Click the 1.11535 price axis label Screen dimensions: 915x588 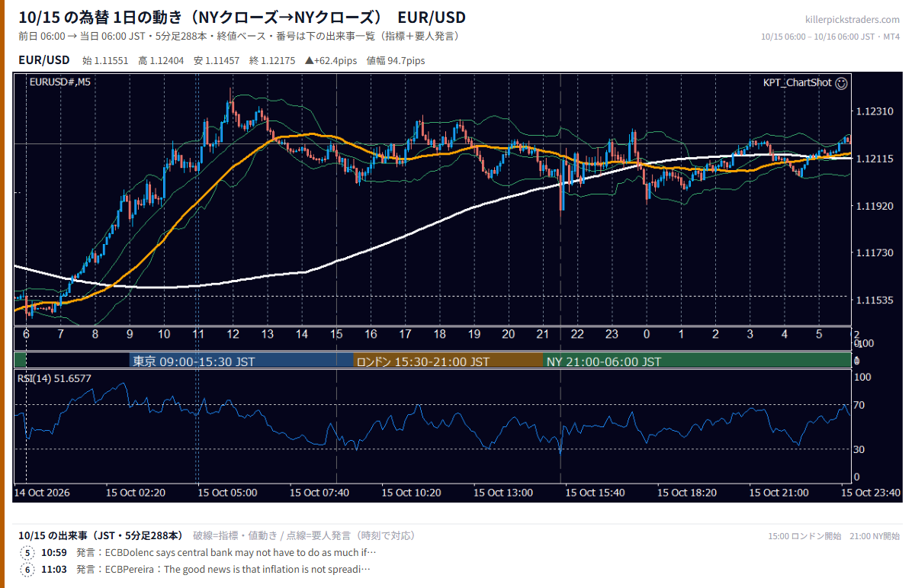(x=875, y=301)
